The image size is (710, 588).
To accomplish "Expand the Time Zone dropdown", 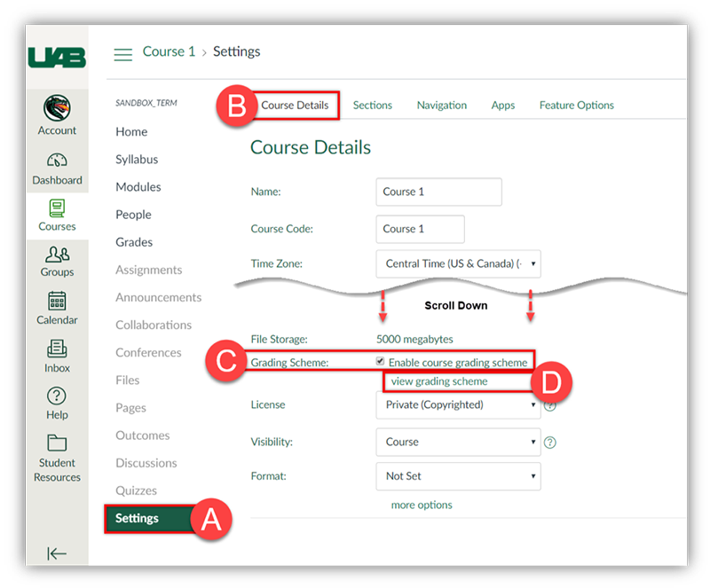I will (458, 263).
